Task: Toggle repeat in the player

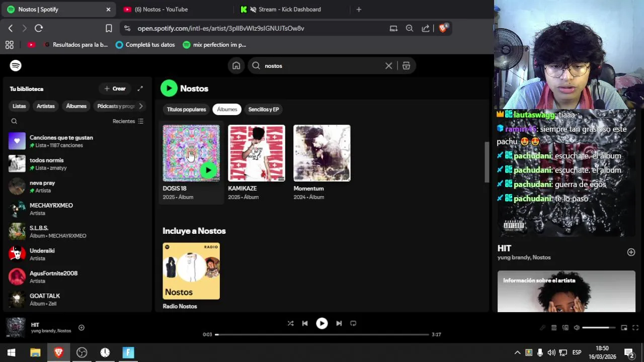Action: coord(353,323)
